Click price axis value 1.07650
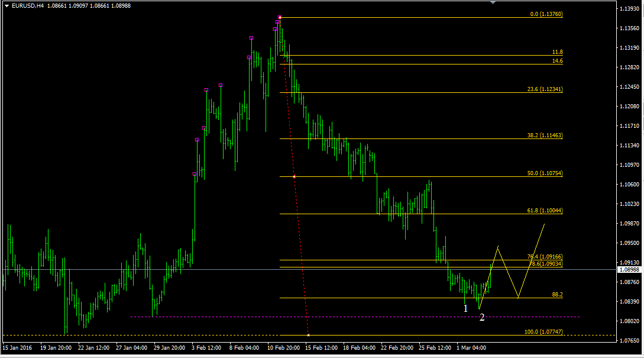644x358 pixels. (629, 340)
